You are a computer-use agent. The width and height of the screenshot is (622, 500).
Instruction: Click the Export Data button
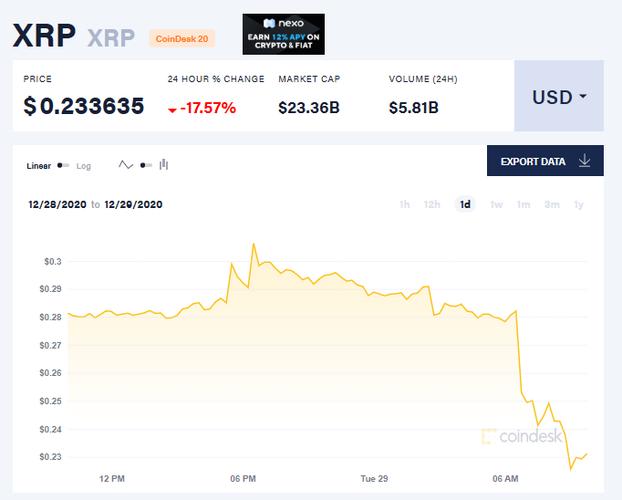tap(545, 161)
